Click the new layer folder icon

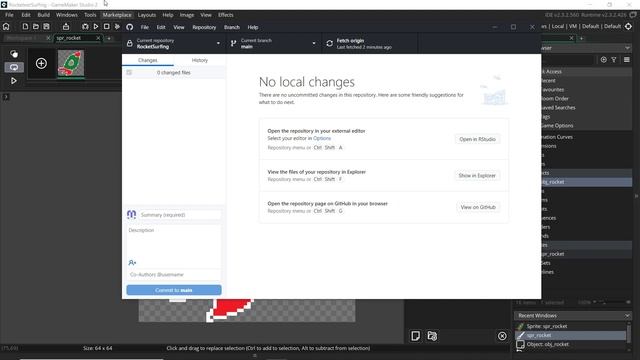pos(432,336)
